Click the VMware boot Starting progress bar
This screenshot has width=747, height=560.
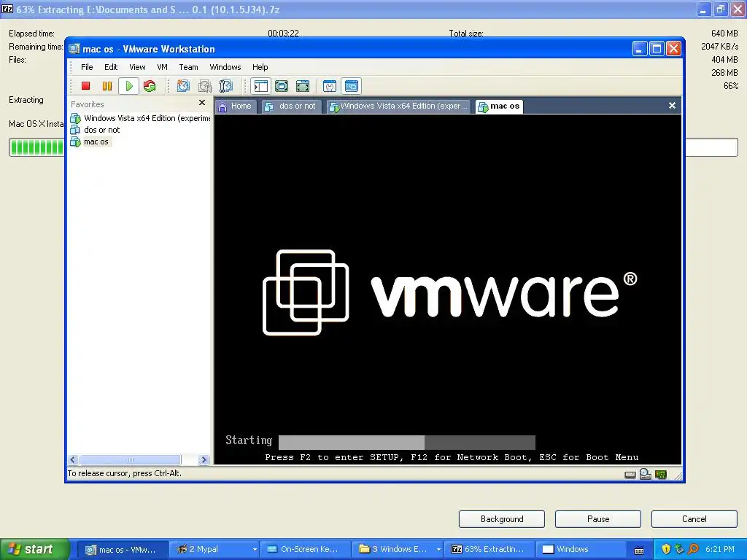407,443
